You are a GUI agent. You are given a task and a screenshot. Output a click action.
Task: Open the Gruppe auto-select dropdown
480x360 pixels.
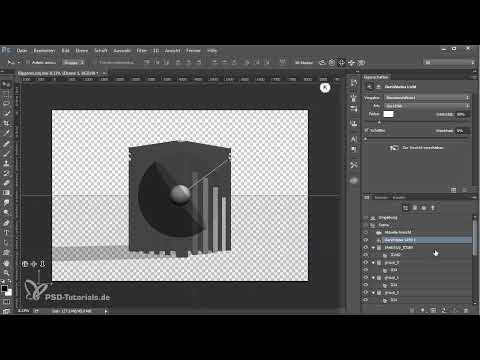click(74, 62)
